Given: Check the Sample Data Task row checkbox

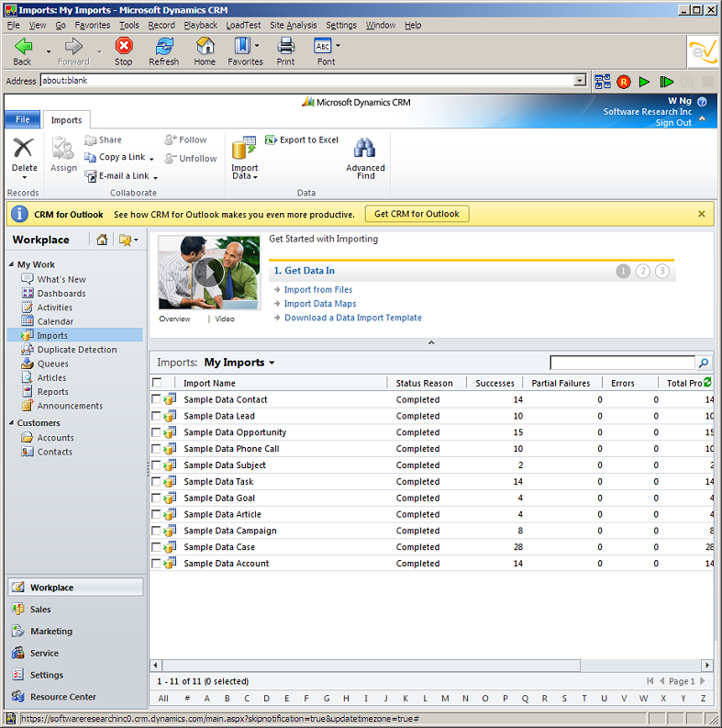Looking at the screenshot, I should pyautogui.click(x=156, y=481).
